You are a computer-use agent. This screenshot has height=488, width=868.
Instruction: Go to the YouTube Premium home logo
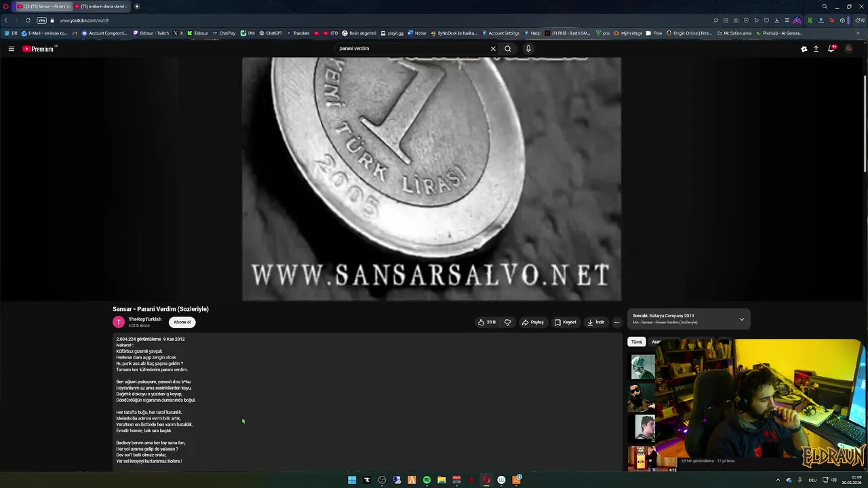point(38,49)
